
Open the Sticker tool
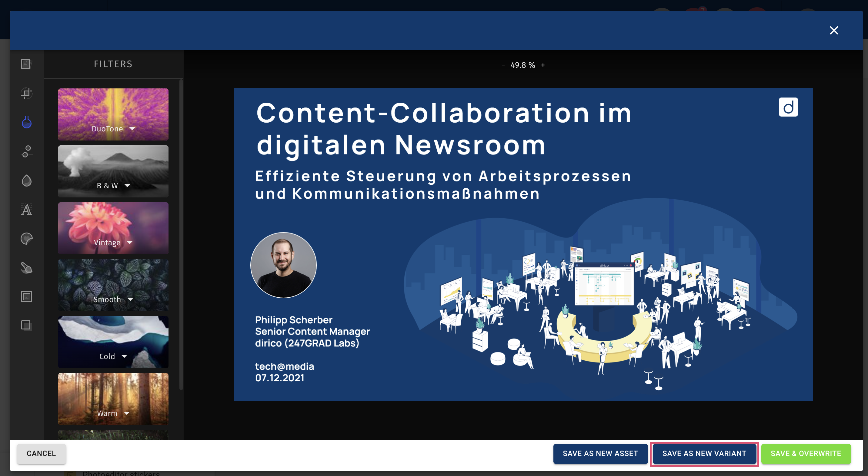(26, 239)
